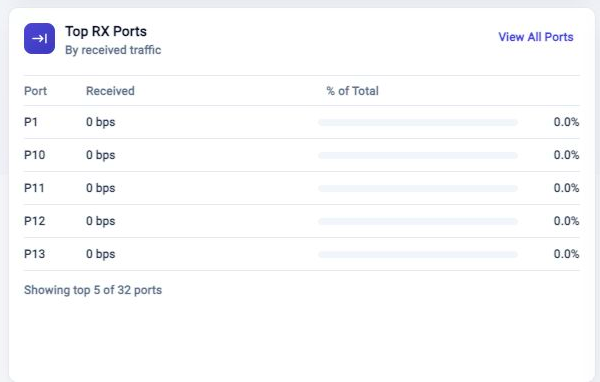Click the '% of Total' column header
The height and width of the screenshot is (382, 600).
point(352,91)
